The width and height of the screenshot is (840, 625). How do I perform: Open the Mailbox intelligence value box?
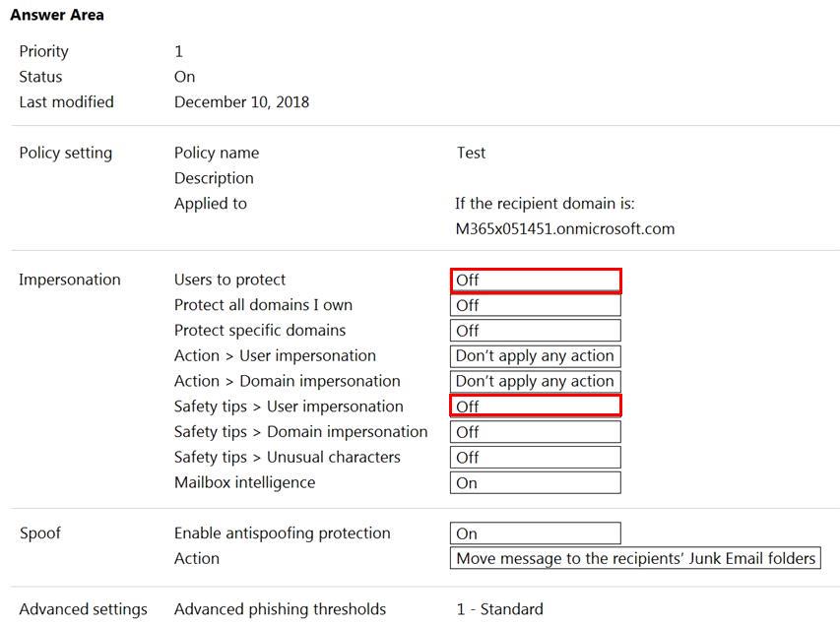536,483
